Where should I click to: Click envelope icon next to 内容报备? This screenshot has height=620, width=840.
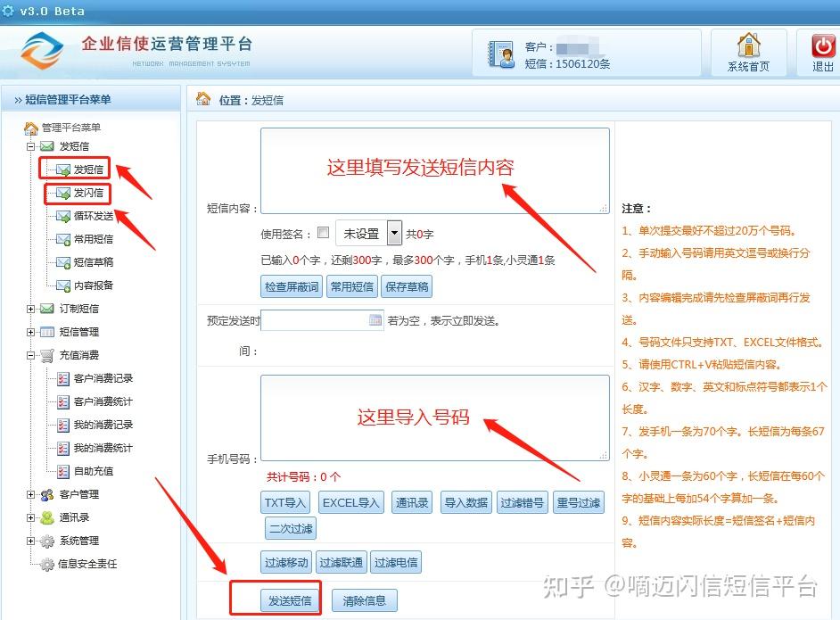pos(63,285)
